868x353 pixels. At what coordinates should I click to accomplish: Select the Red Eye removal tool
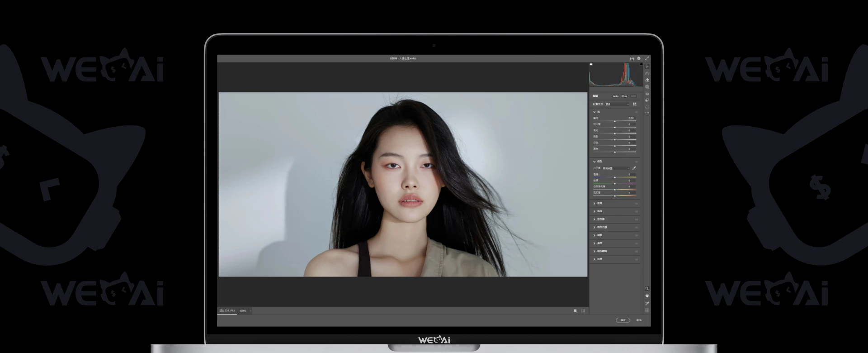[x=647, y=94]
